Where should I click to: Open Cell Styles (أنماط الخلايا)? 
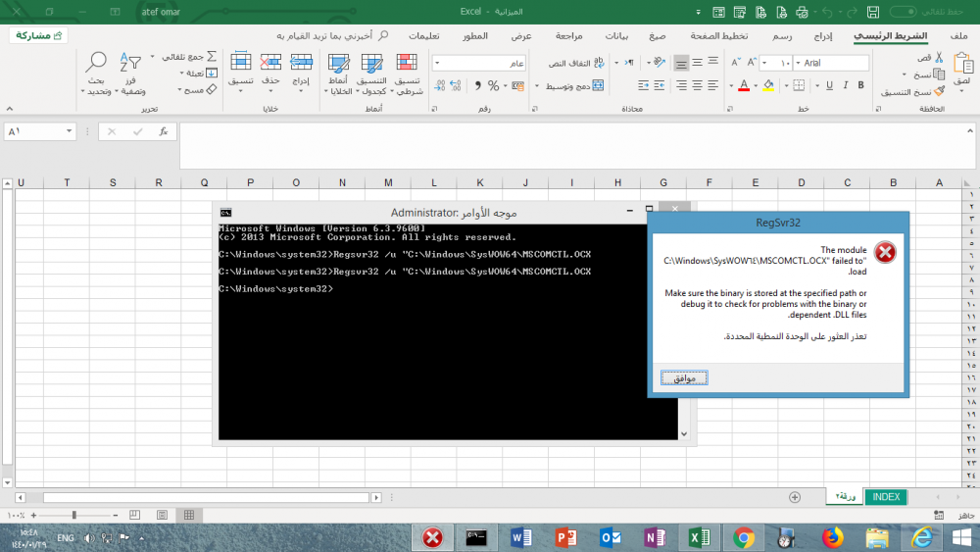339,74
